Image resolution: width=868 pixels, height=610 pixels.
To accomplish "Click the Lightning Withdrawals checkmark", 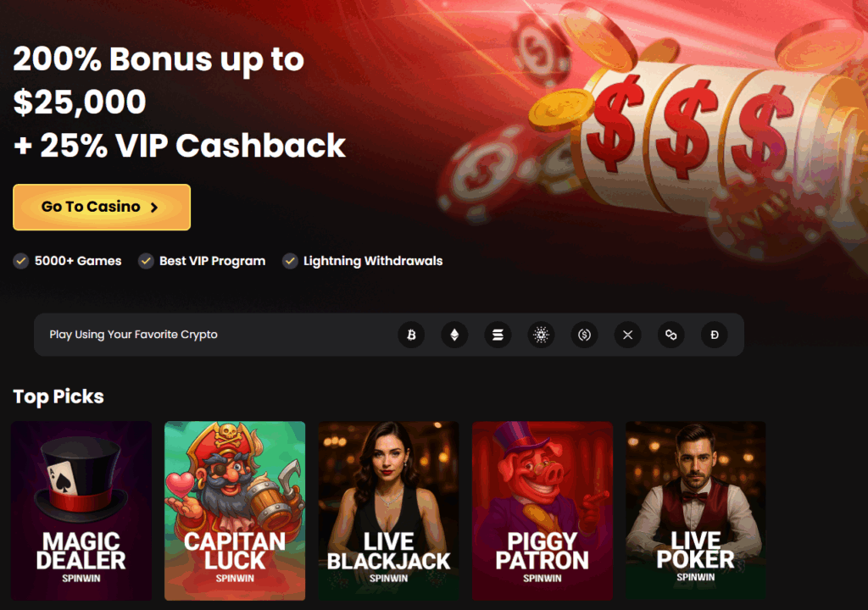I will [290, 261].
